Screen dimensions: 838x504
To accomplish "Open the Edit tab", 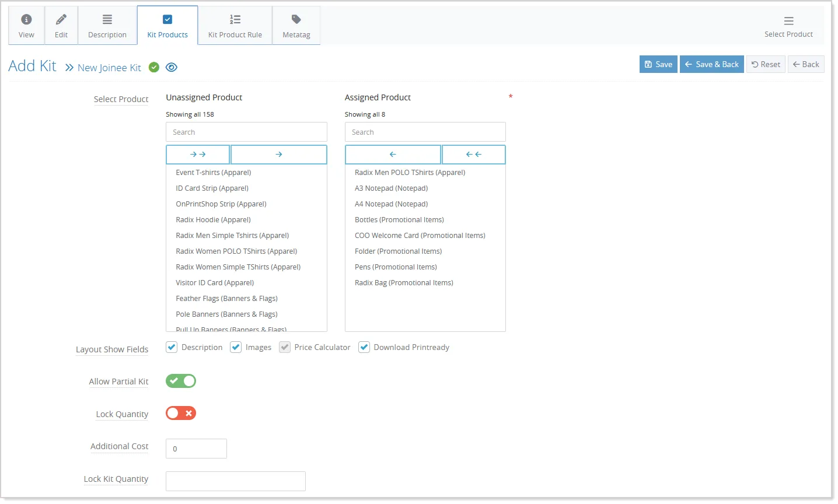I will [x=61, y=26].
